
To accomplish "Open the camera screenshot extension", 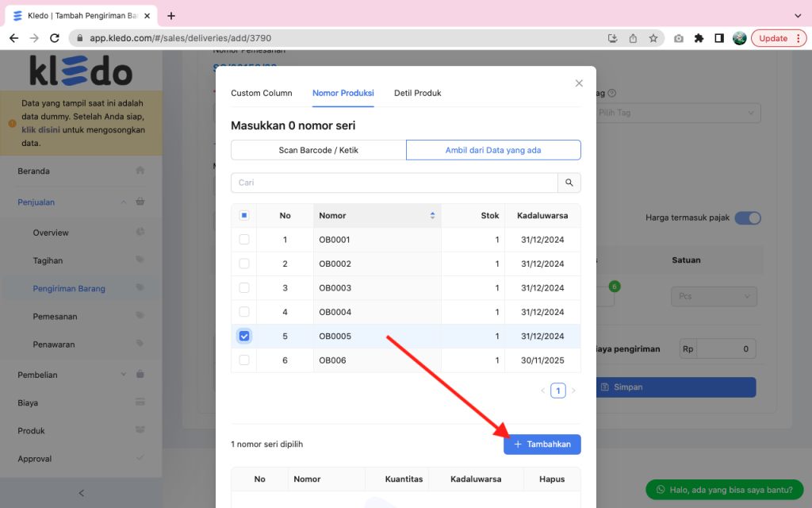I will pyautogui.click(x=679, y=38).
